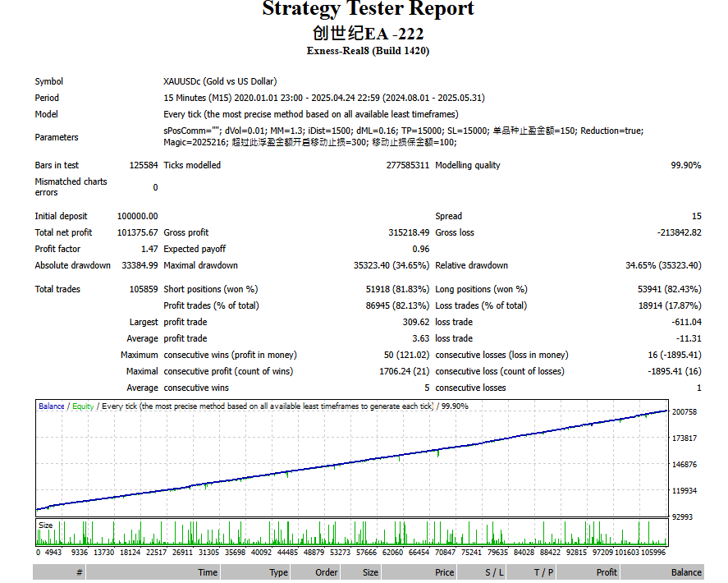Click the Total net profit value 101375.67
This screenshot has width=728, height=583.
137,232
